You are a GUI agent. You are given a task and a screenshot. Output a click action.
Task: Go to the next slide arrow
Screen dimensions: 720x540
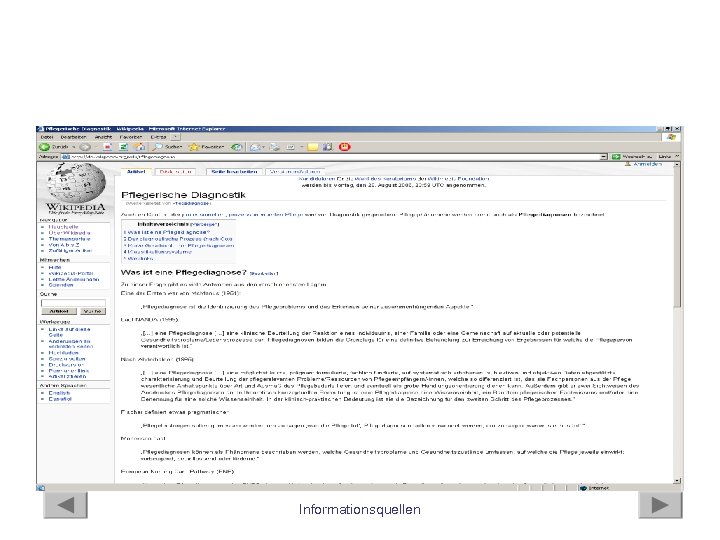coord(660,505)
